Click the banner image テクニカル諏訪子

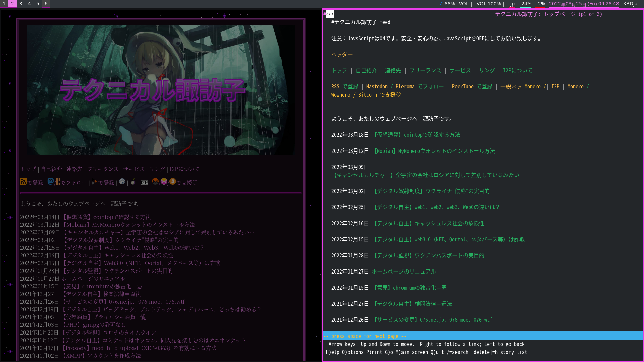click(161, 90)
